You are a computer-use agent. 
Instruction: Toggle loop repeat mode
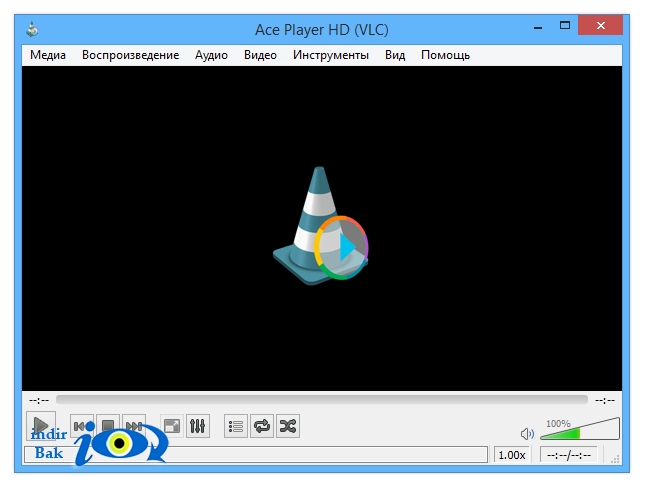[262, 426]
